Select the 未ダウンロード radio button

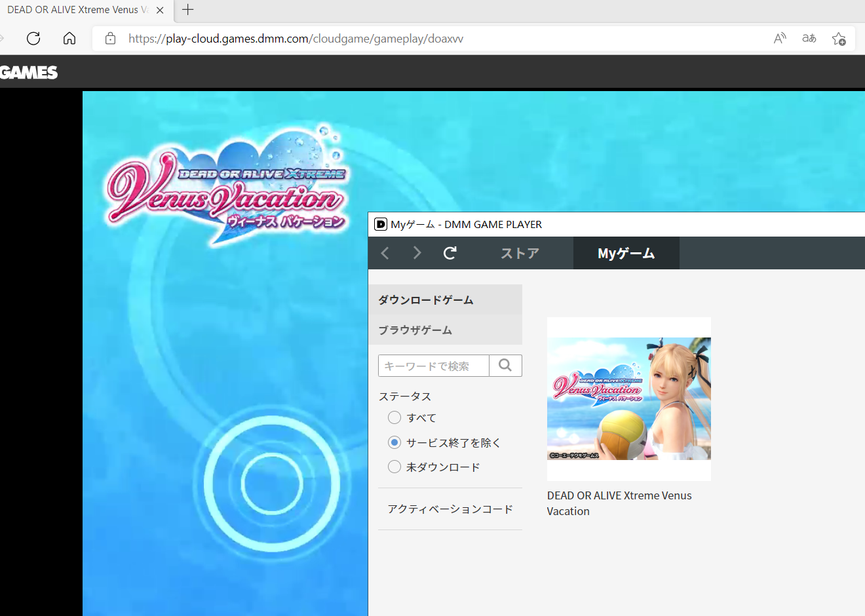click(394, 467)
